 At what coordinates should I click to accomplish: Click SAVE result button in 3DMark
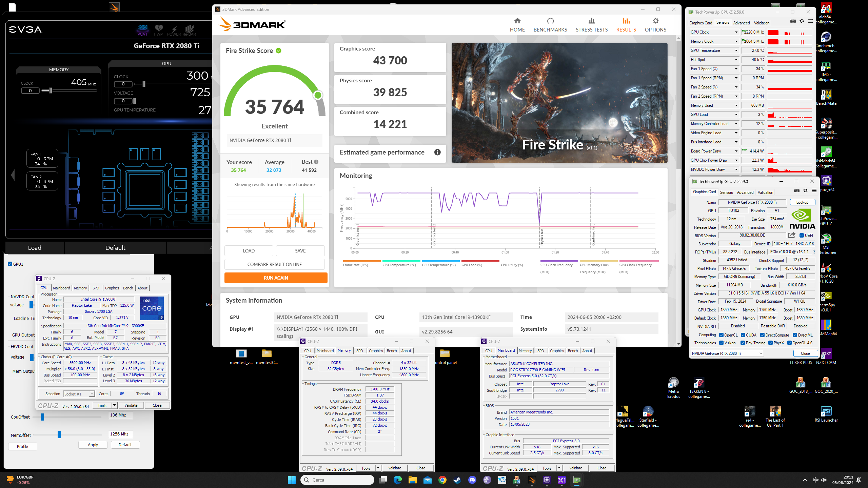(300, 251)
